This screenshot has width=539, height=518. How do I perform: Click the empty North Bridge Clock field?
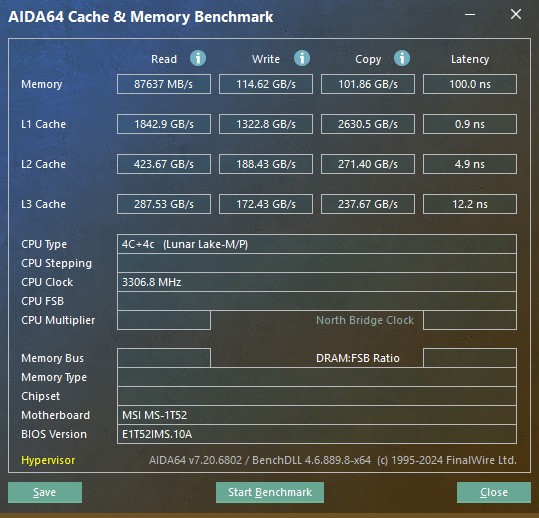click(x=470, y=320)
